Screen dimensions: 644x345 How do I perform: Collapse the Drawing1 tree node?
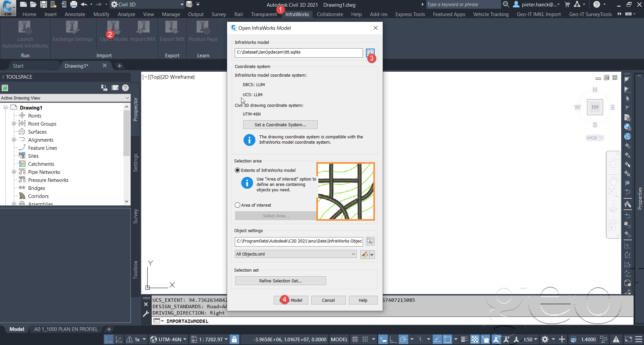pos(6,108)
